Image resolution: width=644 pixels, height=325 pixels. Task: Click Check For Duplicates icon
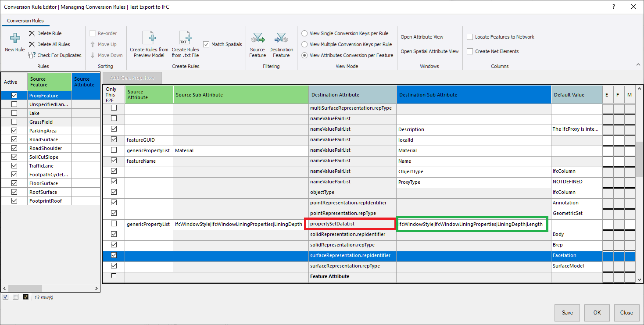tap(32, 55)
